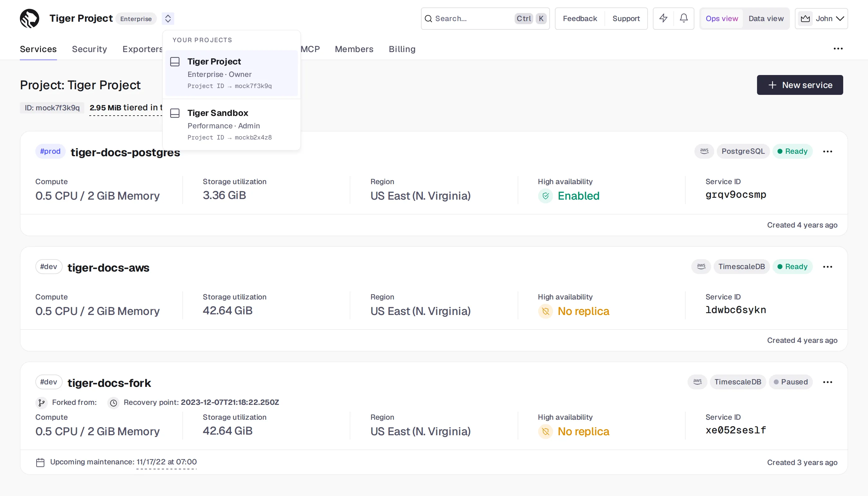This screenshot has width=868, height=496.
Task: Click the New service button
Action: tap(799, 85)
